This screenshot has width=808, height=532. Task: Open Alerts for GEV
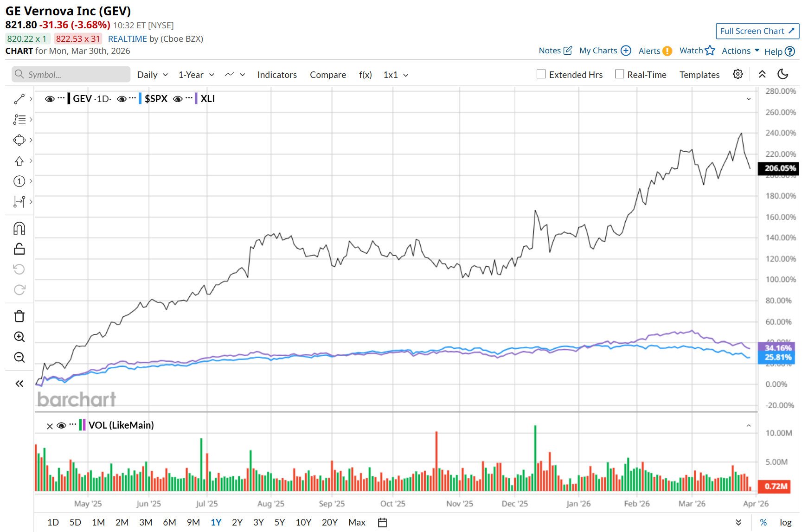click(655, 51)
